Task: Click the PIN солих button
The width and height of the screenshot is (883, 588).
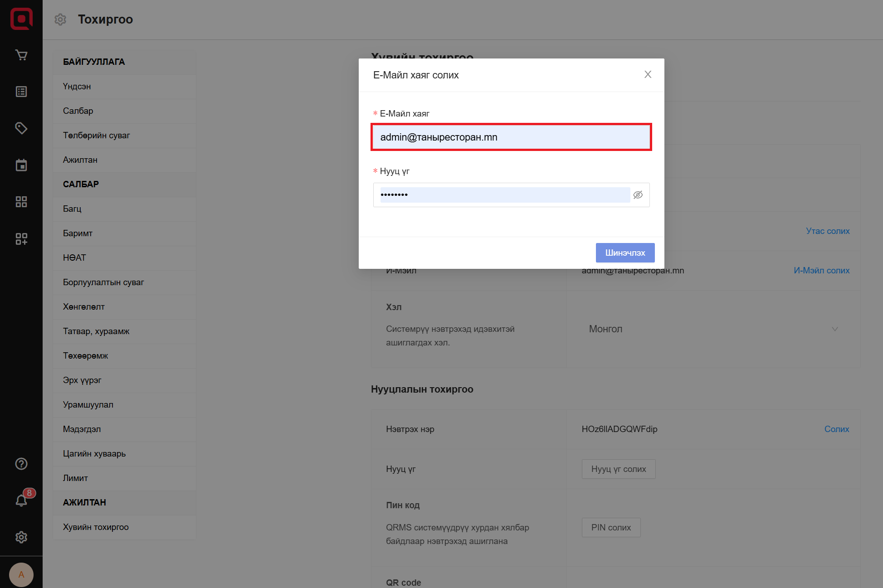Action: [611, 528]
